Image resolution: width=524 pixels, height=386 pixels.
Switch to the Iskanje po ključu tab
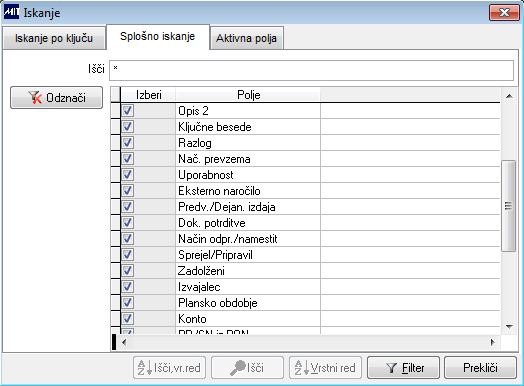[x=54, y=38]
